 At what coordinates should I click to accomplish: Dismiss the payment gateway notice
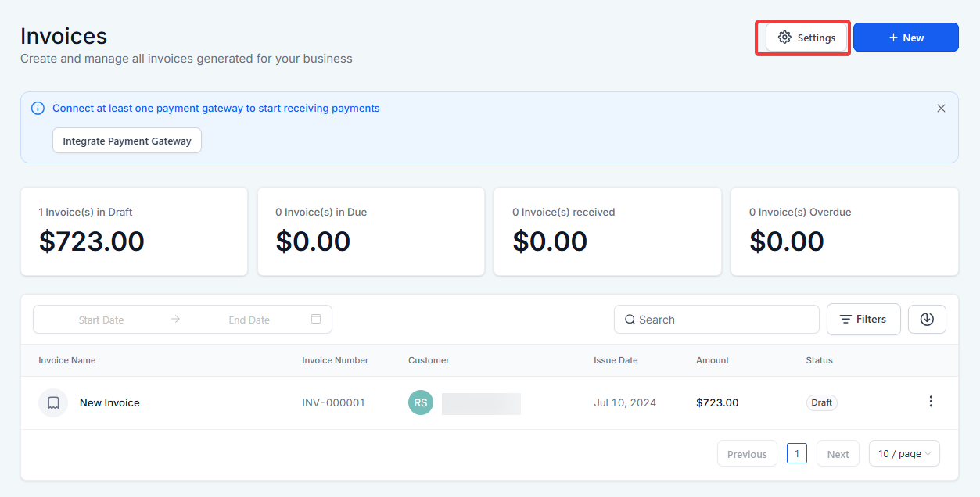tap(941, 109)
